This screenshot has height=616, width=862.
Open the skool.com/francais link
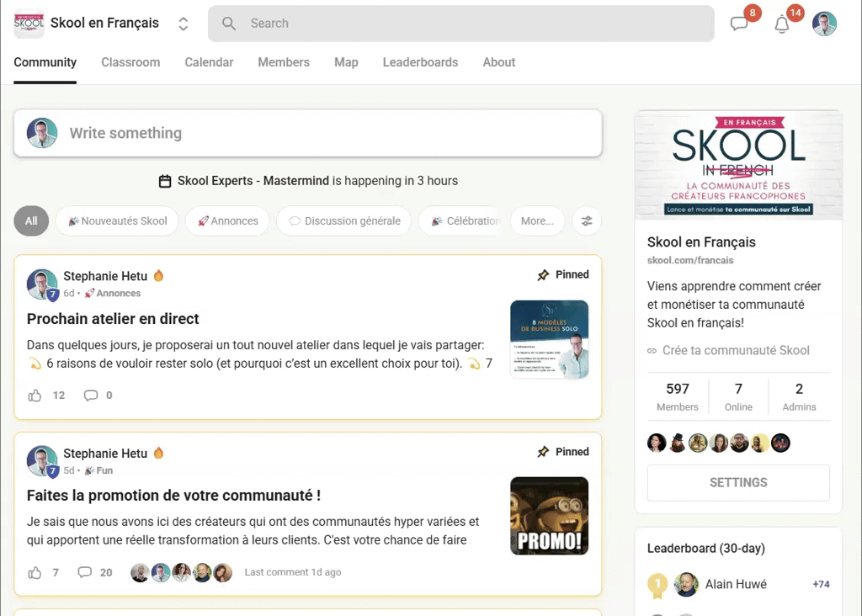click(690, 261)
